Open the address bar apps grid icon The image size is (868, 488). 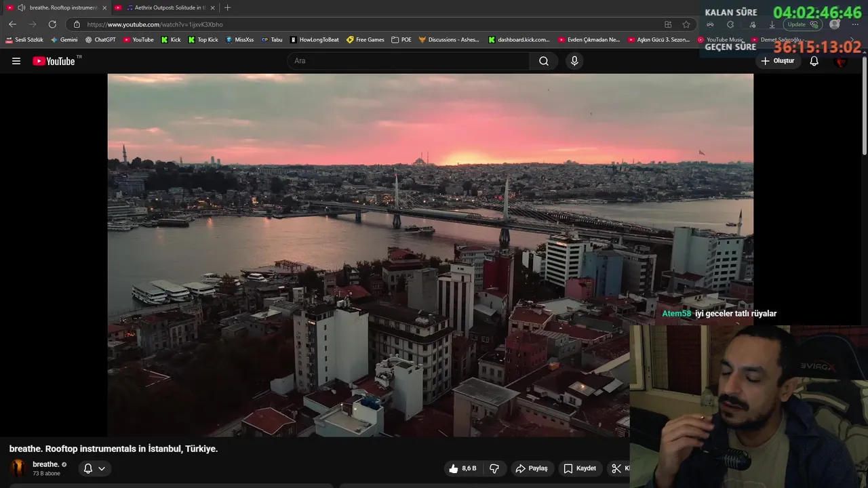click(x=668, y=24)
